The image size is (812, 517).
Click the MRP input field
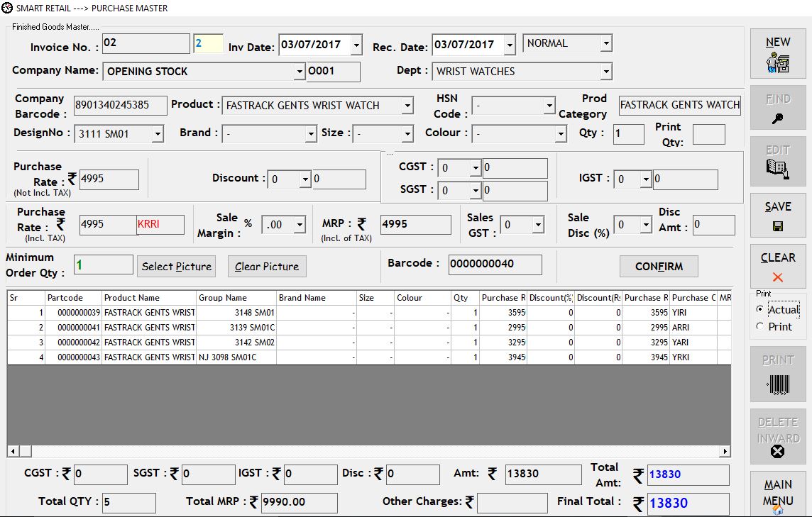[x=416, y=225]
